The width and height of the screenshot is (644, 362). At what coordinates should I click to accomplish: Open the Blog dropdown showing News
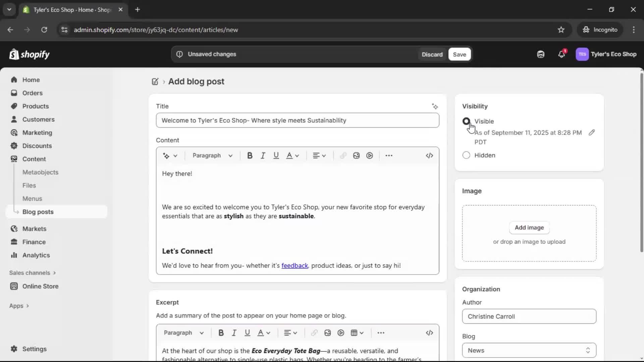(529, 350)
